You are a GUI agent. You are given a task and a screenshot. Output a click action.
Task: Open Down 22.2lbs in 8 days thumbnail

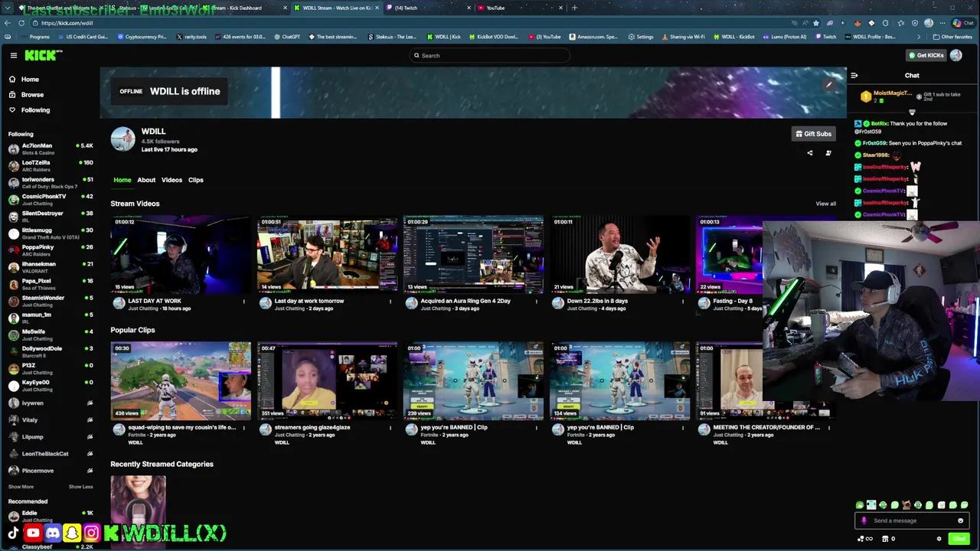tap(619, 254)
